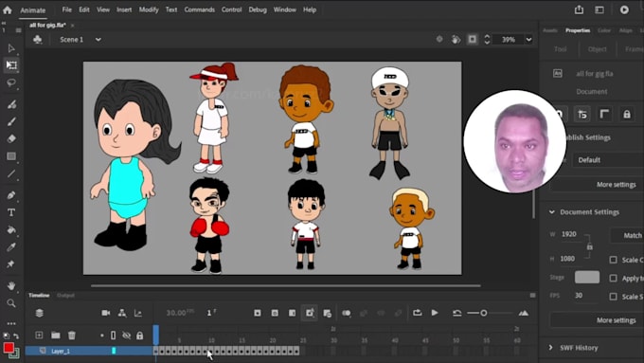Viewport: 644px width, 363px height.
Task: Select the Eraser tool
Action: [x=11, y=138]
